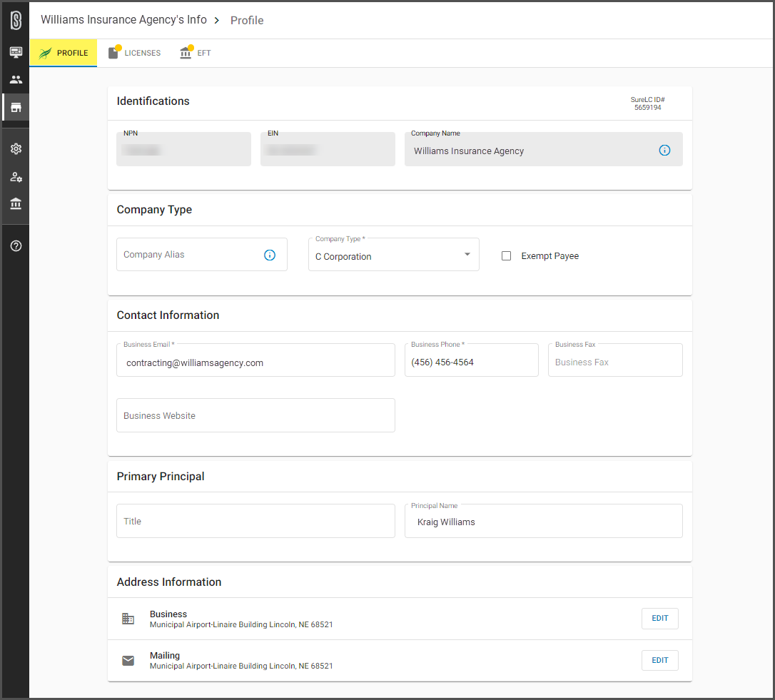Click the Address Information heading
The height and width of the screenshot is (700, 775).
pos(169,582)
